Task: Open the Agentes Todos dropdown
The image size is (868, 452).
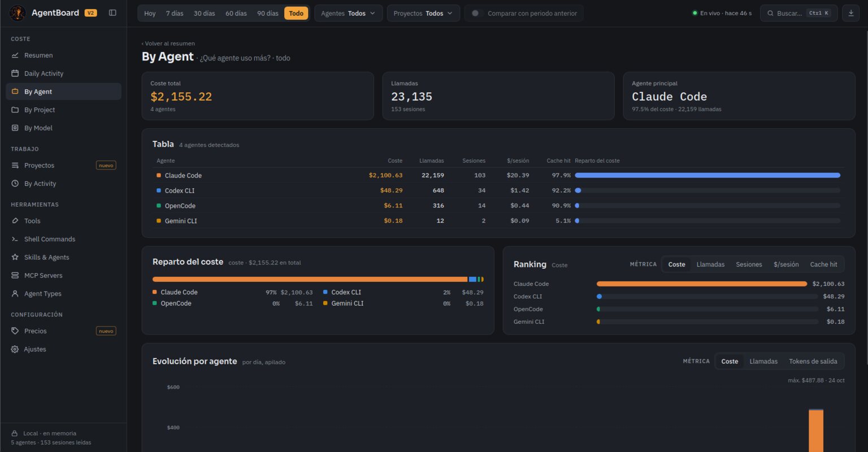Action: (348, 13)
